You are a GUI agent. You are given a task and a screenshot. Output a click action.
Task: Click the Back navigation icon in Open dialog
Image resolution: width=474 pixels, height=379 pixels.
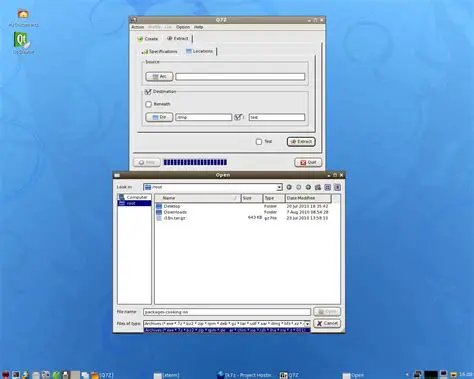point(289,187)
